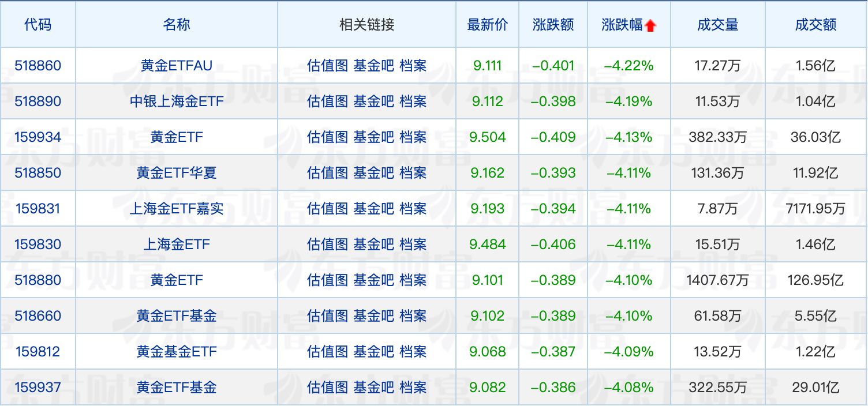Open 档案 for 黄金ETF华夏
Screen dimensions: 868x406
(x=413, y=173)
